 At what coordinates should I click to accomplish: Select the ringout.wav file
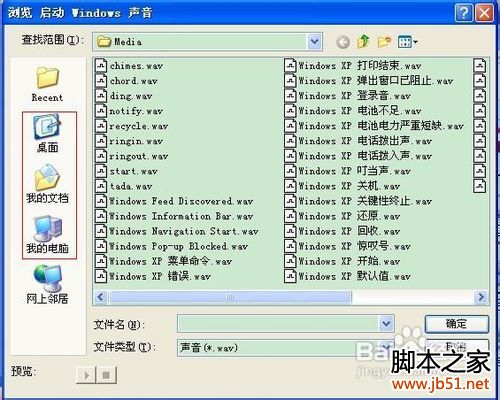tap(132, 156)
